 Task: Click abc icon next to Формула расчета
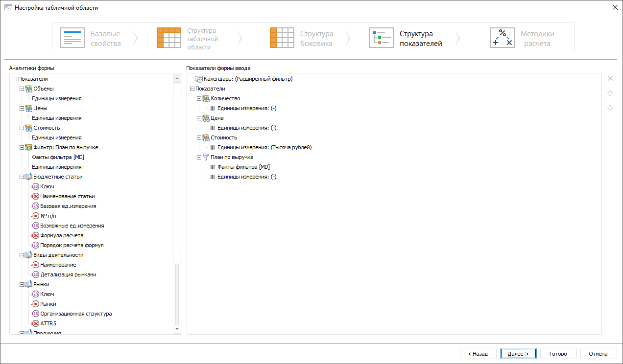point(35,235)
